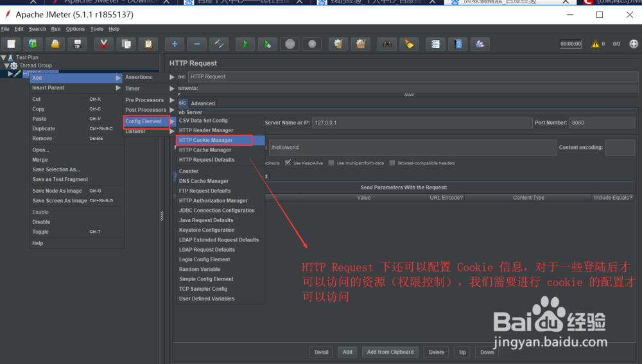Click Add from Clipboard button
The image size is (642, 364).
coord(390,352)
